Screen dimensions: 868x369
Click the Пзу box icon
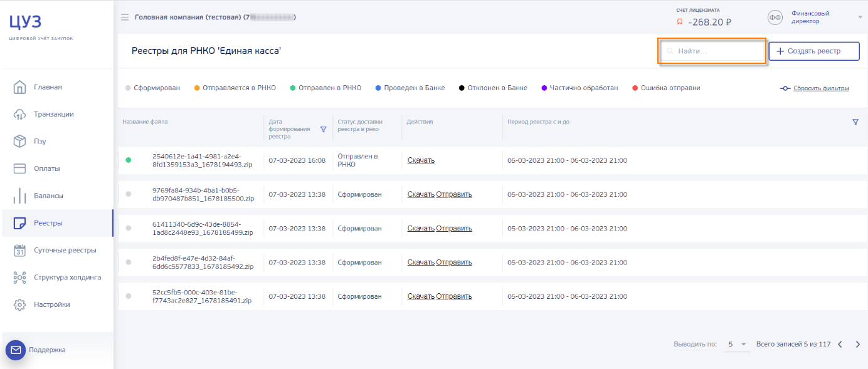(19, 142)
